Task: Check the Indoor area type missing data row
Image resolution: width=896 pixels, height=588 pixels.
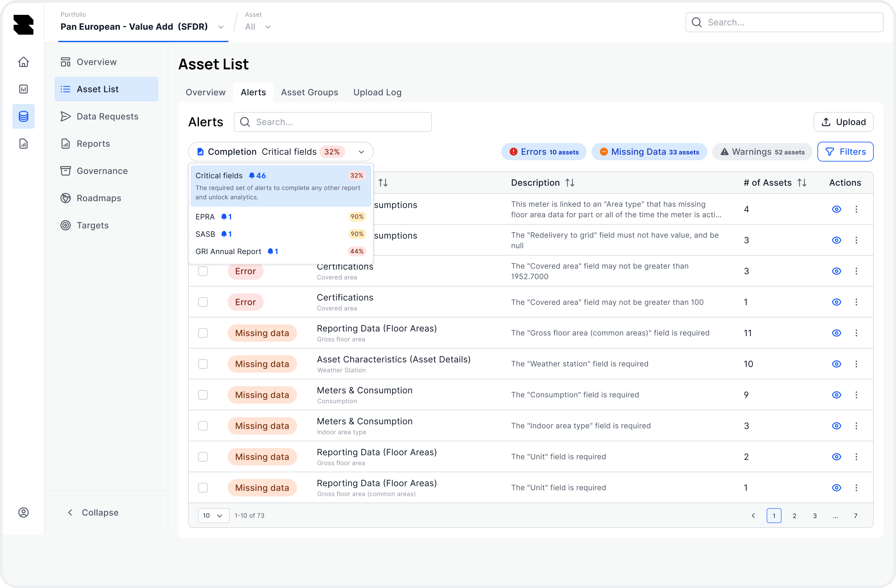Action: [203, 426]
